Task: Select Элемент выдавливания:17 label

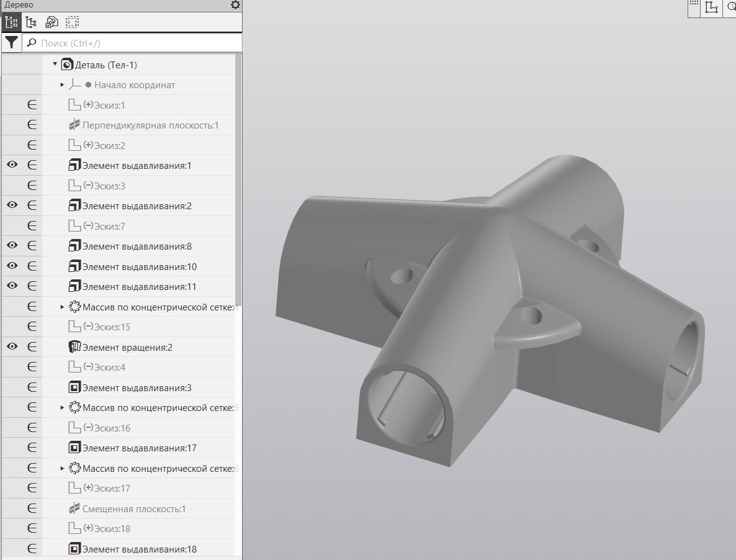Action: 140,448
